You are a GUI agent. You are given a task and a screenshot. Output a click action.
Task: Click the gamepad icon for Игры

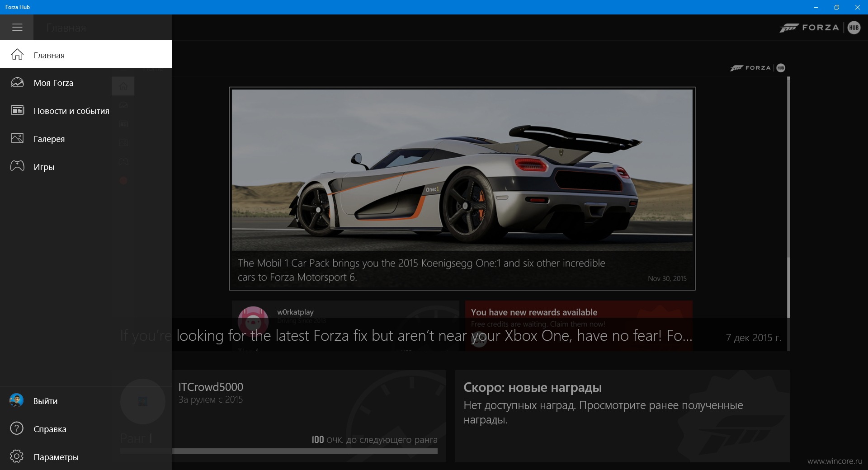pos(17,166)
